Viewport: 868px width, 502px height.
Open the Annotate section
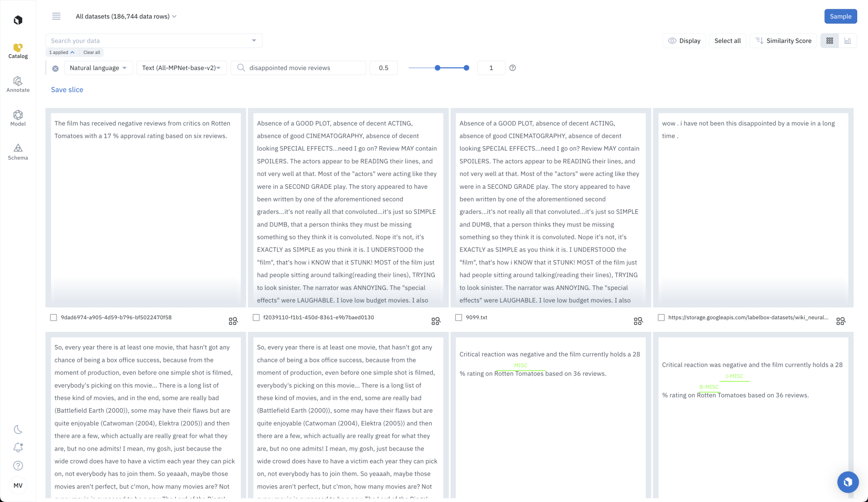pyautogui.click(x=18, y=84)
